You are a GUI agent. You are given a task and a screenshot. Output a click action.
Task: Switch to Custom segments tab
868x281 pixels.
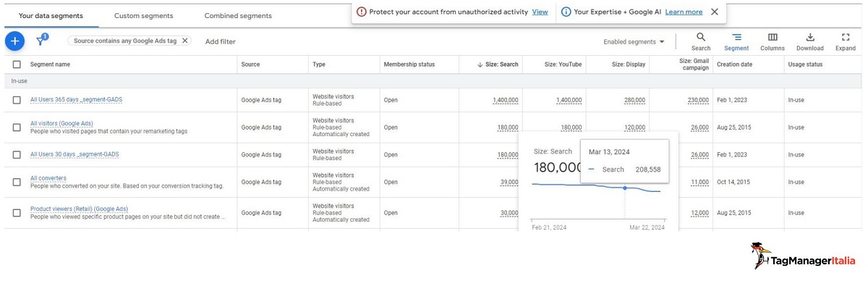coord(144,15)
